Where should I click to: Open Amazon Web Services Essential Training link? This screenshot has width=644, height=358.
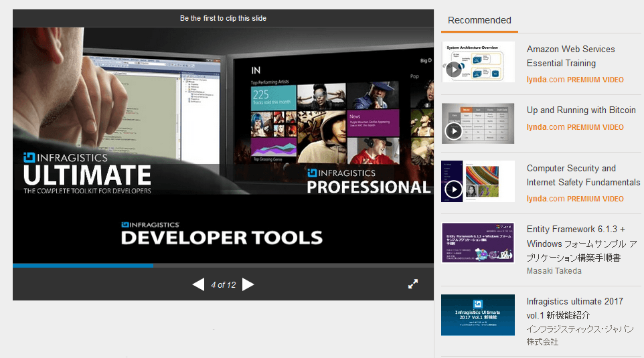[571, 56]
